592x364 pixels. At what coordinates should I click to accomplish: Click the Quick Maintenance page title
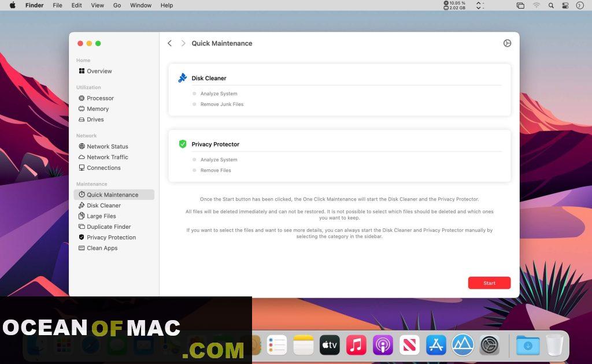click(222, 43)
